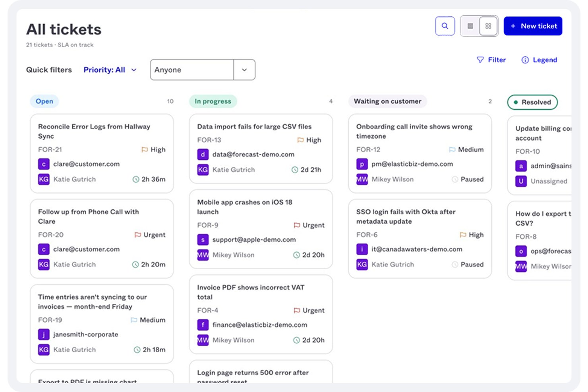This screenshot has width=588, height=392.
Task: Click High priority flag on FOR-13
Action: tap(300, 140)
